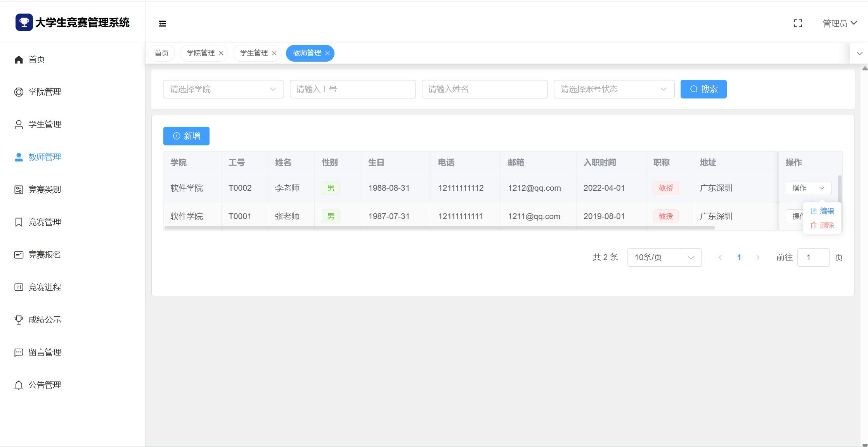Image resolution: width=868 pixels, height=447 pixels.
Task: Close the active 教师管理 tab
Action: click(327, 53)
